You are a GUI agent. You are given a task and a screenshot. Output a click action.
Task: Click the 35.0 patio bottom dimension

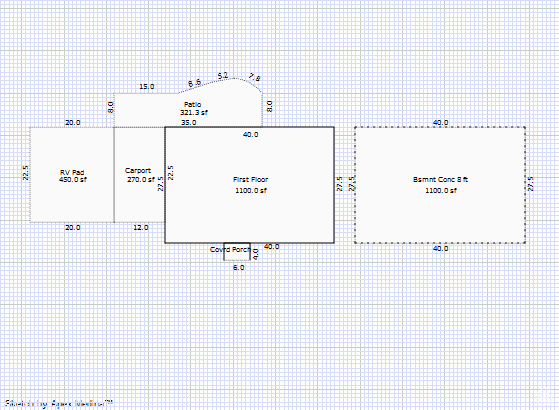tap(189, 123)
